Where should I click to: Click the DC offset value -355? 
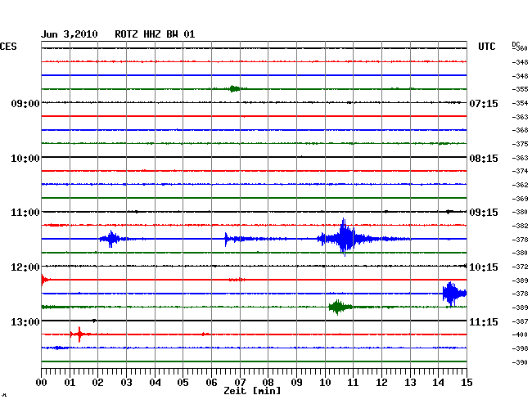point(520,89)
